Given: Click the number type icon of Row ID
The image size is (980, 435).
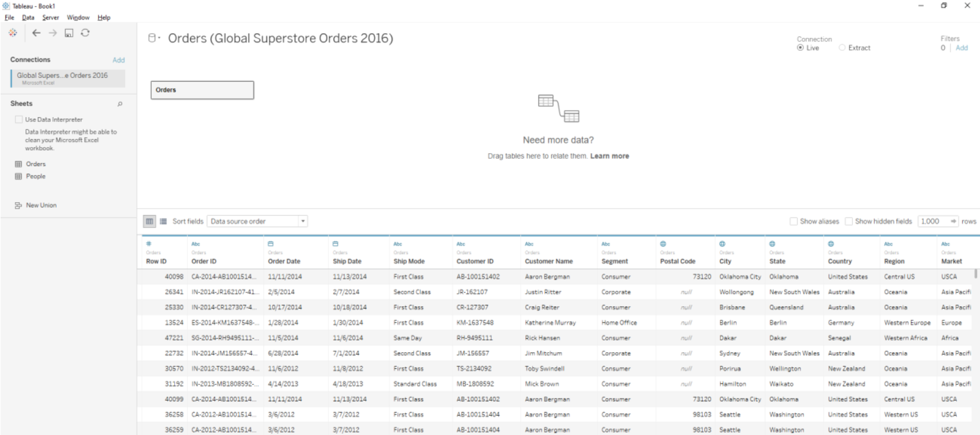Looking at the screenshot, I should 149,244.
